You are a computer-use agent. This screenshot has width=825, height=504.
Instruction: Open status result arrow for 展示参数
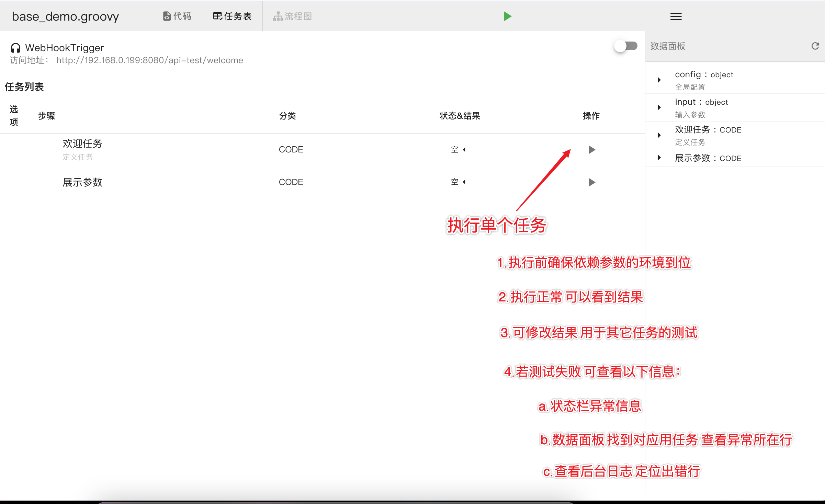point(464,182)
